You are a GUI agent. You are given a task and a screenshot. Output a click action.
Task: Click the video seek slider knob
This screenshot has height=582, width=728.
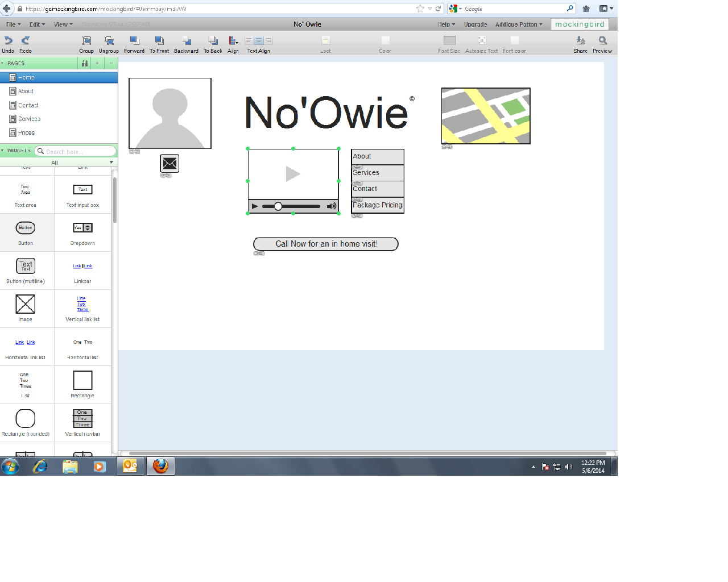point(278,206)
